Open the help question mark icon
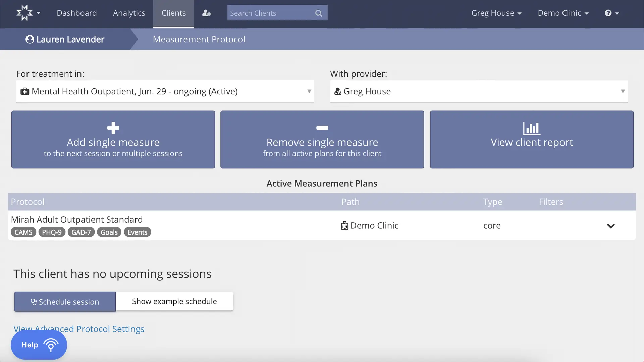The height and width of the screenshot is (362, 644). [x=609, y=13]
